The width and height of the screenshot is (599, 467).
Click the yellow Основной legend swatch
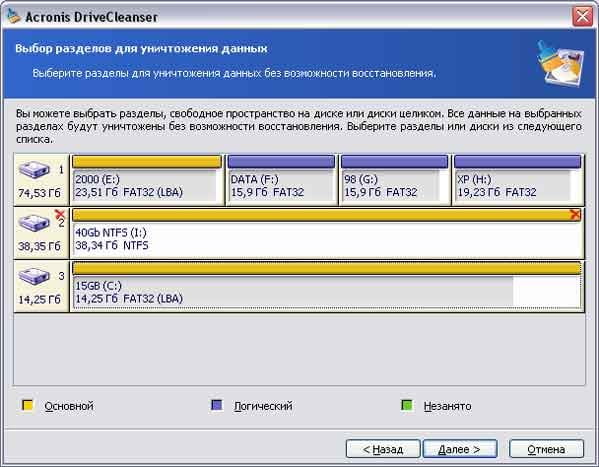(28, 405)
